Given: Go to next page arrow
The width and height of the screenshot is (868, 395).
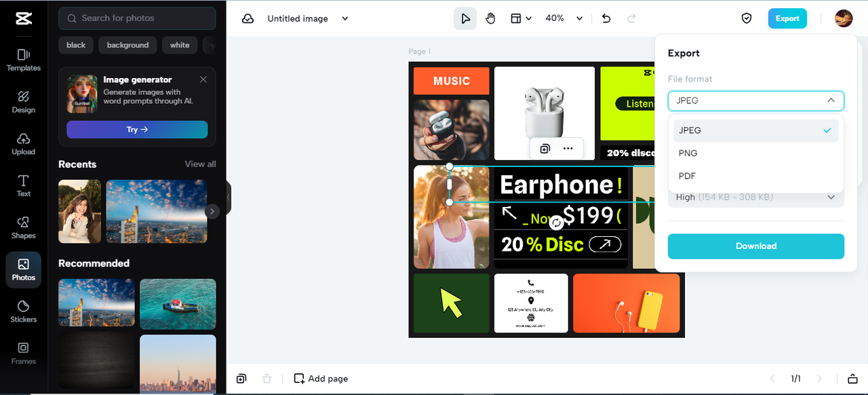Looking at the screenshot, I should (x=819, y=379).
